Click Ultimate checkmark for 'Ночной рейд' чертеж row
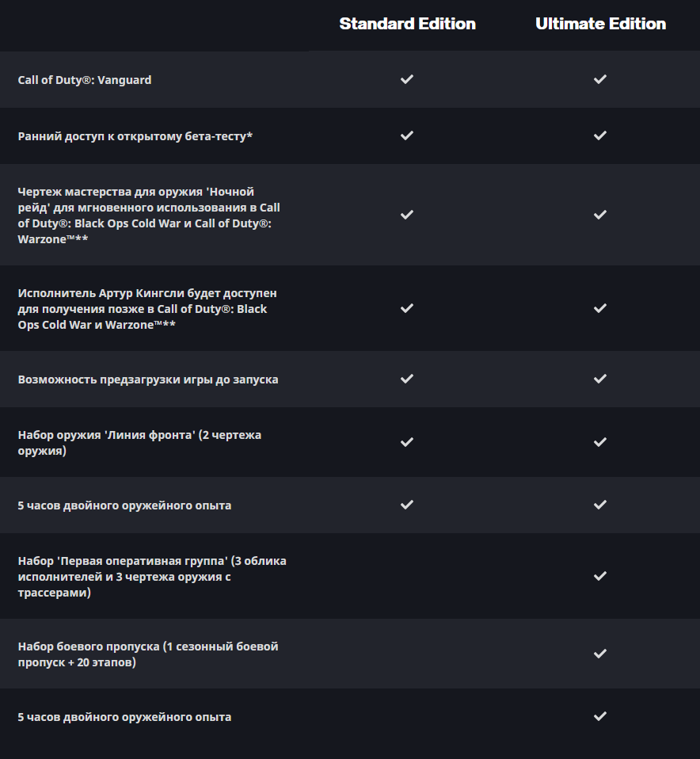 pyautogui.click(x=600, y=215)
